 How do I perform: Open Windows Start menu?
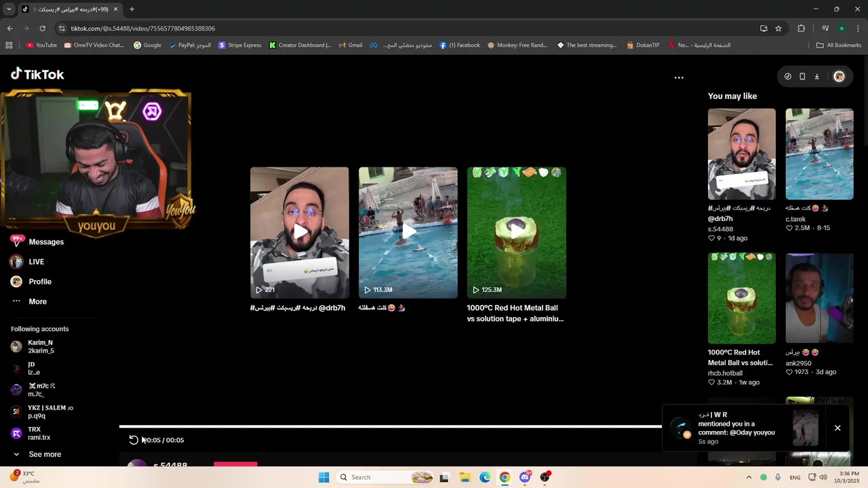click(x=323, y=477)
